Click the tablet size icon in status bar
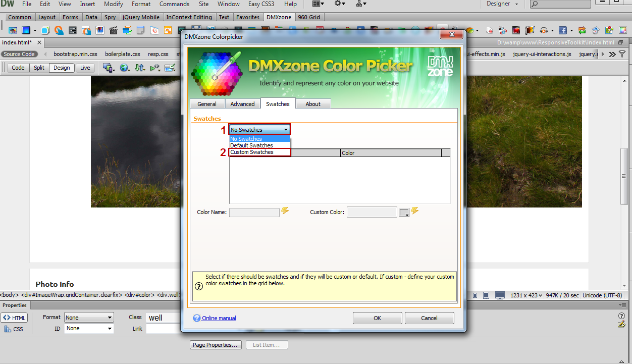Image resolution: width=632 pixels, height=364 pixels. 486,295
